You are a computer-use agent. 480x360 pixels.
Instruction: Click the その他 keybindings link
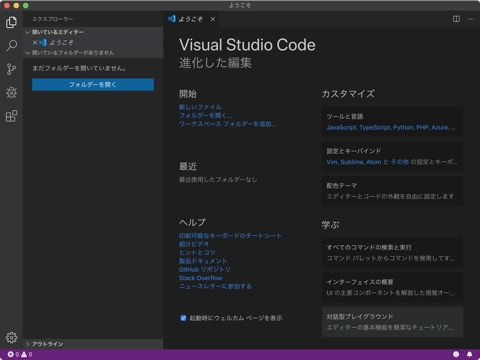[x=400, y=162]
